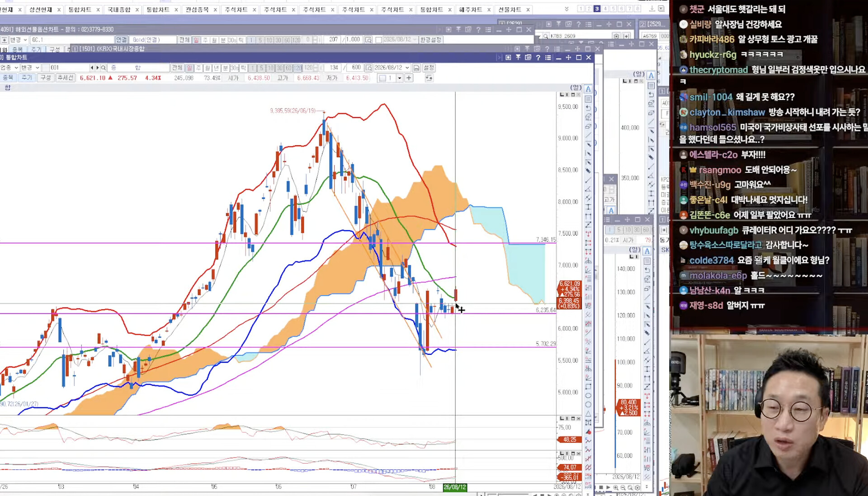Image resolution: width=868 pixels, height=496 pixels.
Task: Click the magnifier icon left of KTB3 2609
Action: point(546,36)
